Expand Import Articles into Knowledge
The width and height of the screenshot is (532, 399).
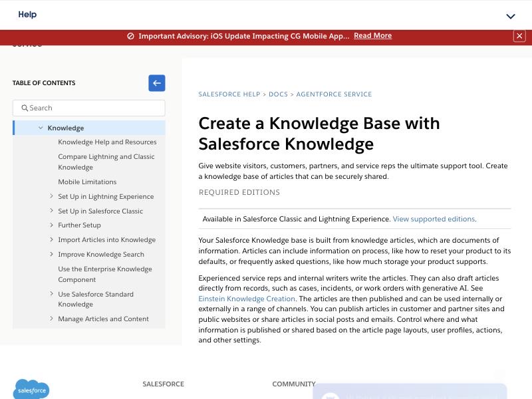51,239
